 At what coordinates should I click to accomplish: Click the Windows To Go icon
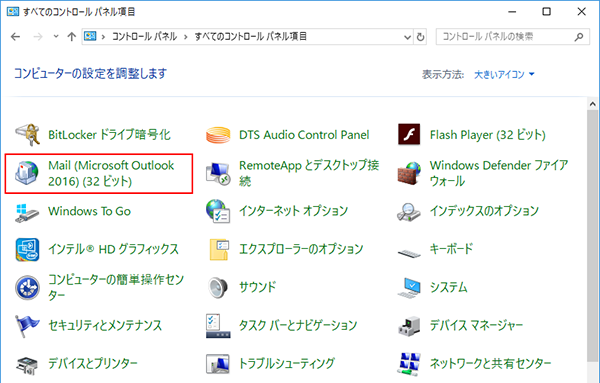pos(27,213)
